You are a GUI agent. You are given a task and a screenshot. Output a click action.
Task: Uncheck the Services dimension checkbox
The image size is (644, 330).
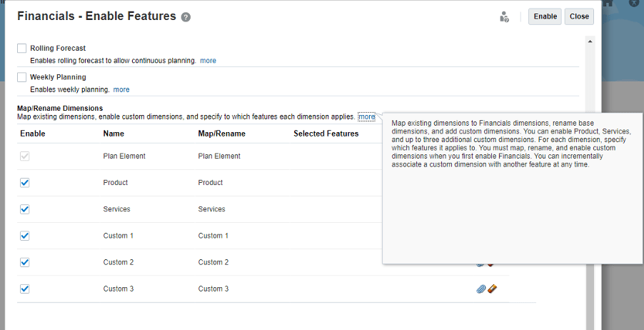point(25,209)
